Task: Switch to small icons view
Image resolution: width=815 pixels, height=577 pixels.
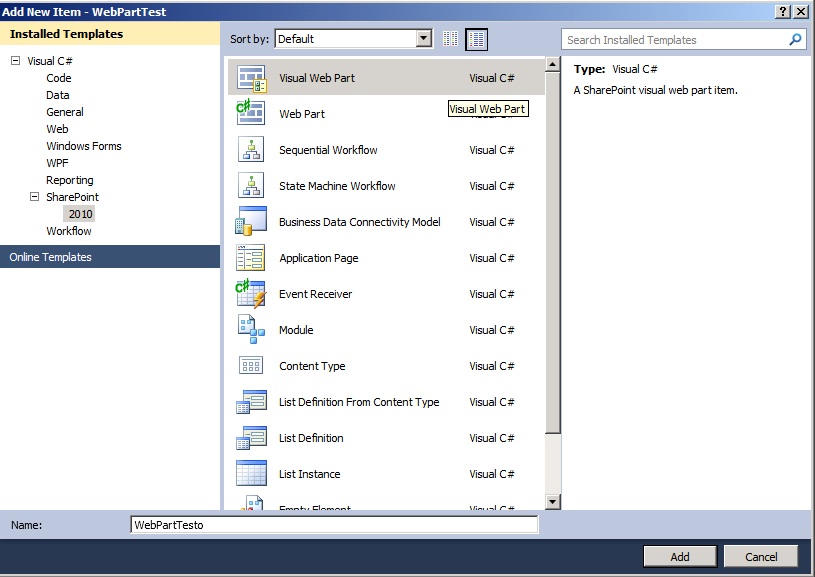Action: pos(450,39)
